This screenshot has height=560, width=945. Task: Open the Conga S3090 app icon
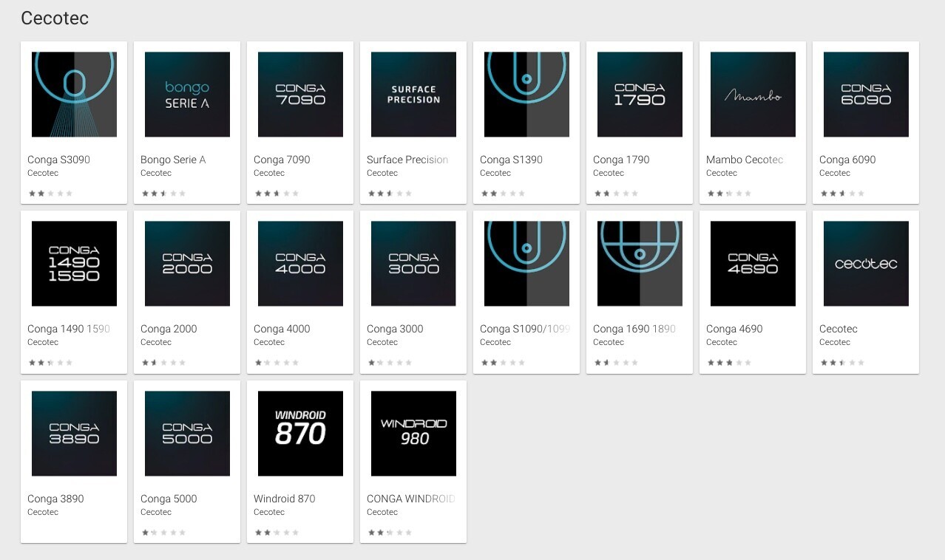[74, 95]
